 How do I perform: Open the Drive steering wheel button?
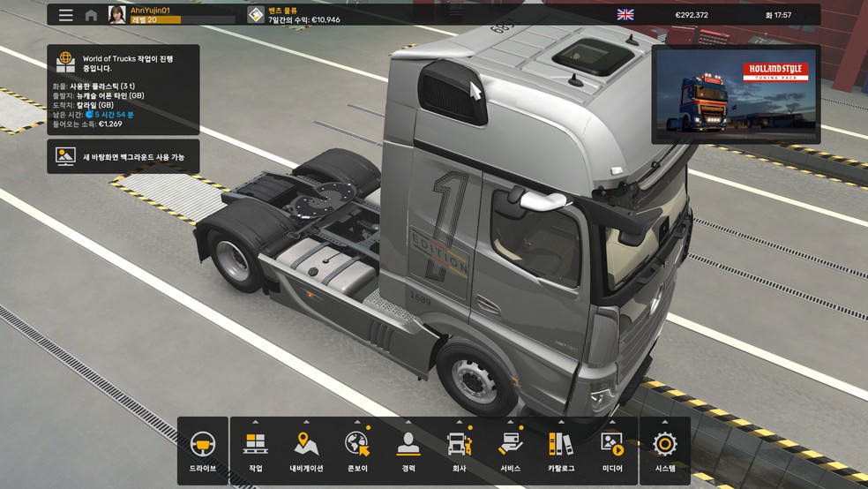[x=203, y=451]
